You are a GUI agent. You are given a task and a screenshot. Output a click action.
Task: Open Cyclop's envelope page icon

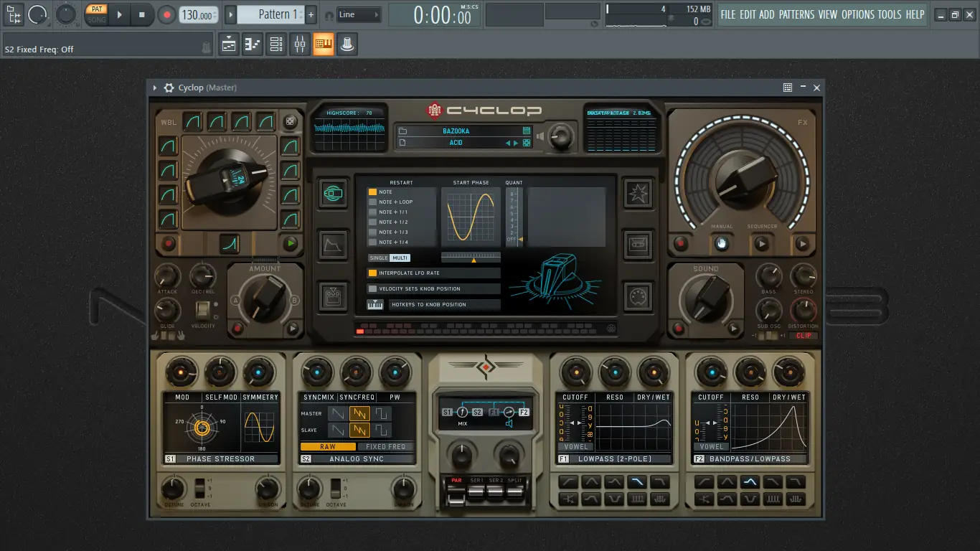pos(332,245)
